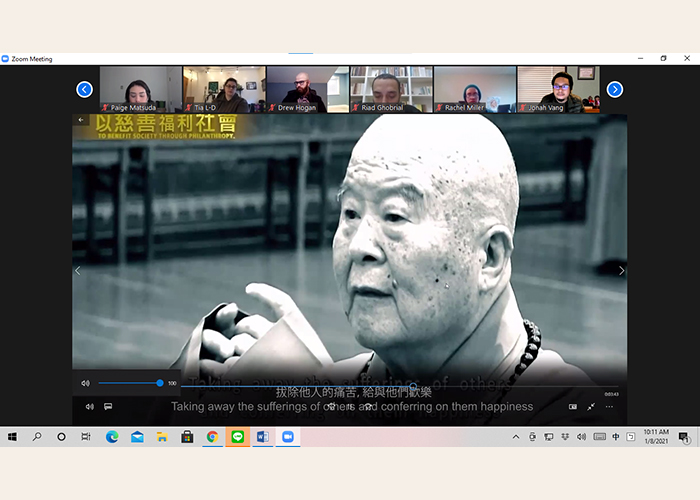Skip back ten seconds in video
The image size is (700, 500).
332,406
